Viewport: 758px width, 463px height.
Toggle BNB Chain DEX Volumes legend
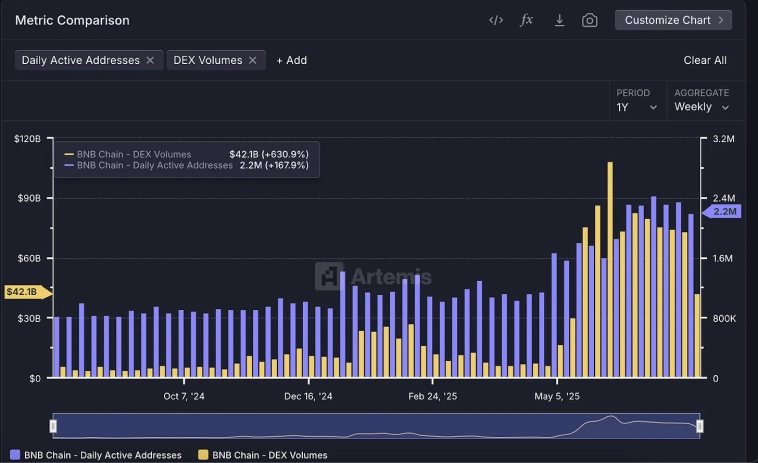(264, 455)
